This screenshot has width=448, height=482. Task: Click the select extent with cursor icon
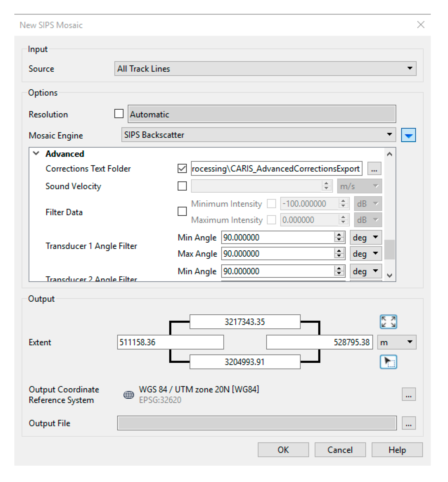388,361
